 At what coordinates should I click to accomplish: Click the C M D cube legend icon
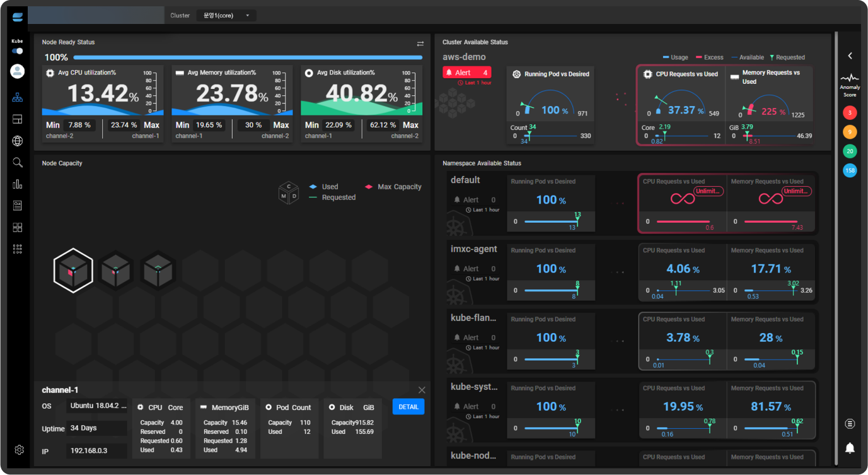coord(289,192)
